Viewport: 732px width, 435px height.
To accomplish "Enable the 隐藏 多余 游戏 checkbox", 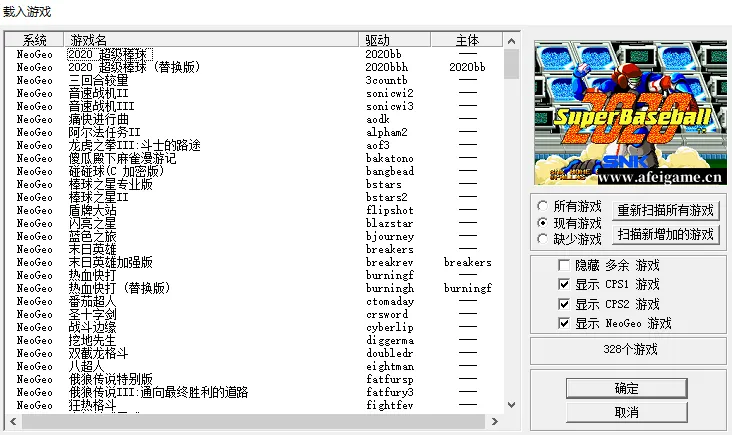I will click(565, 266).
